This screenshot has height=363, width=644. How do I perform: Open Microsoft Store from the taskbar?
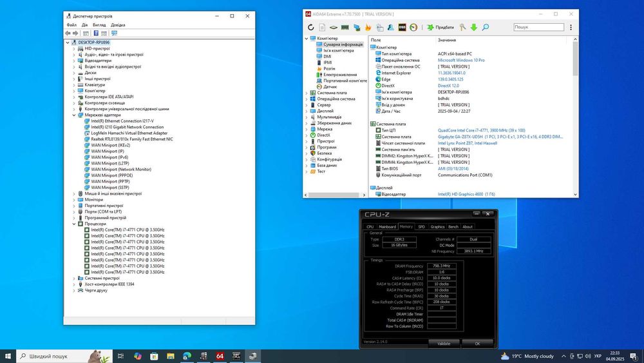click(154, 356)
